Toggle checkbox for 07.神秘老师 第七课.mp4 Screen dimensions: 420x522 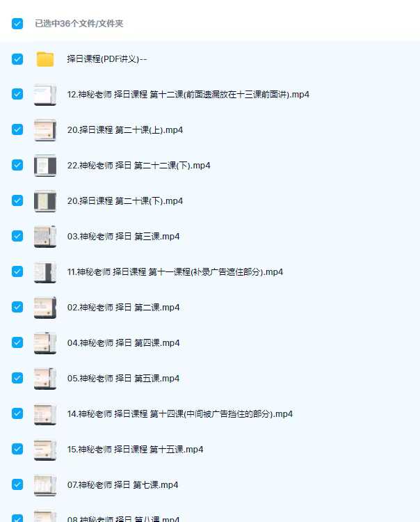(x=17, y=484)
